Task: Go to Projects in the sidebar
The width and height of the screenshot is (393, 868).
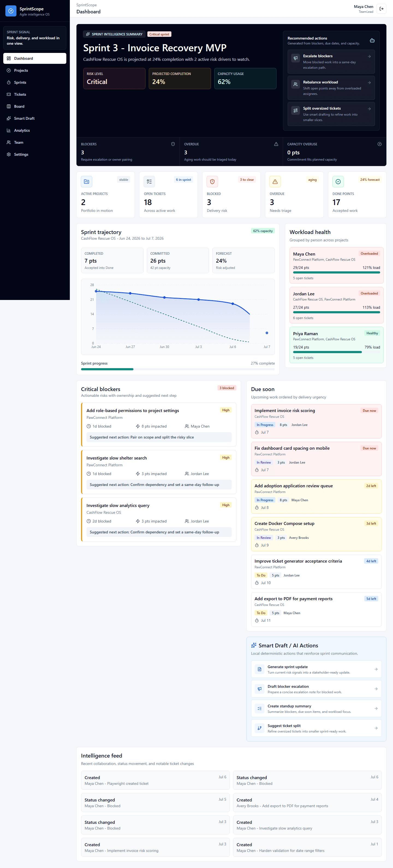Action: pyautogui.click(x=35, y=70)
